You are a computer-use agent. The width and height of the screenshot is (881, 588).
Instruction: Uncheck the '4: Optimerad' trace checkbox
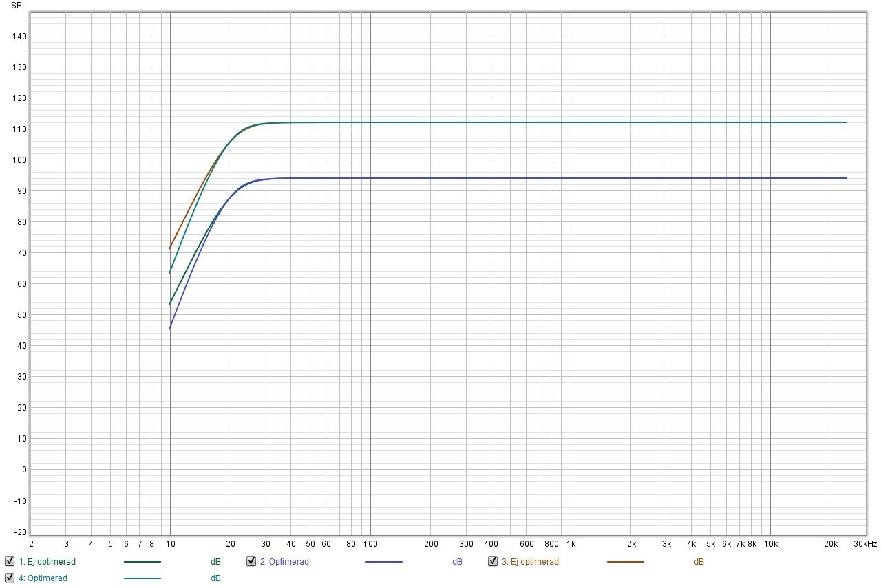10,578
